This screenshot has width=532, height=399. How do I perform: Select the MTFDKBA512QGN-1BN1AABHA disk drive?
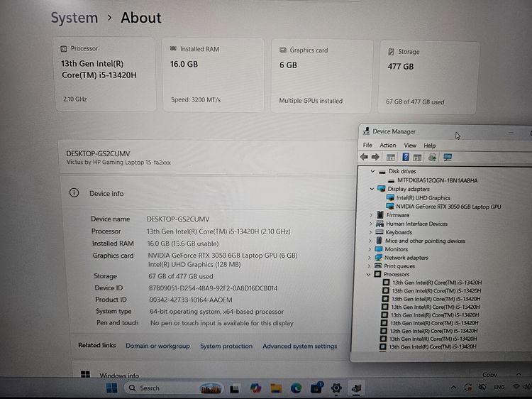tap(438, 180)
